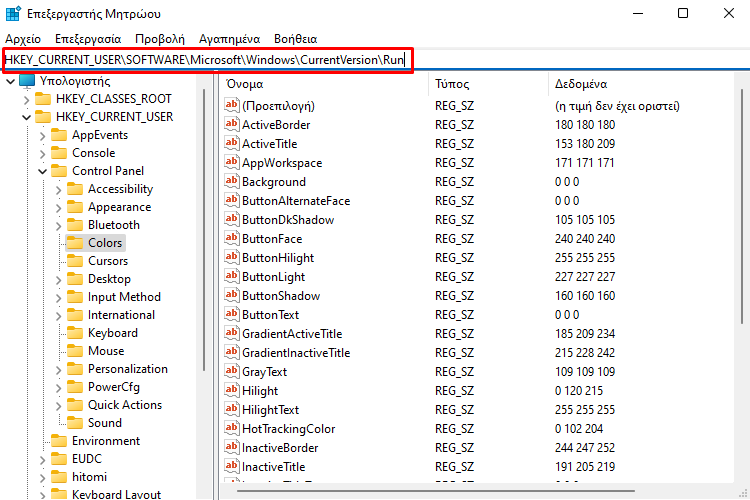Select the hitomi folder icon

coord(59,477)
